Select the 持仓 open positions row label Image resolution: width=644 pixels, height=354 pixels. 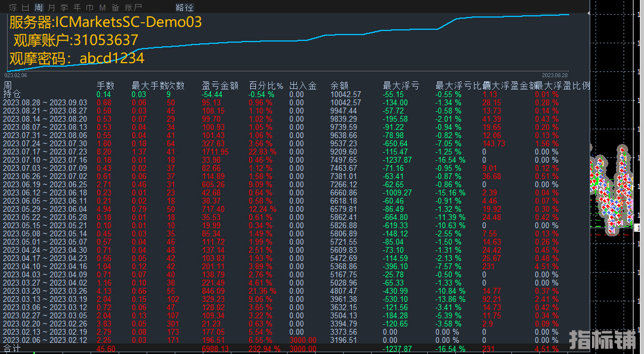tap(12, 94)
